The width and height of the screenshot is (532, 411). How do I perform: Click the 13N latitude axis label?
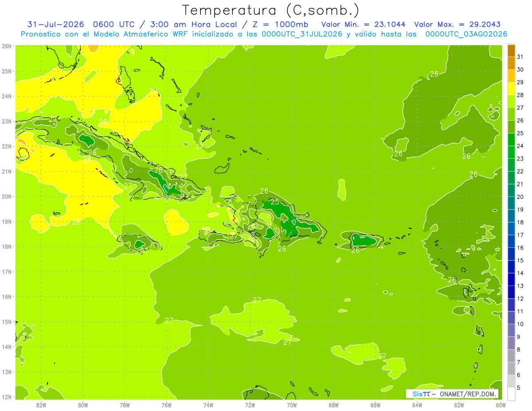pos(7,372)
